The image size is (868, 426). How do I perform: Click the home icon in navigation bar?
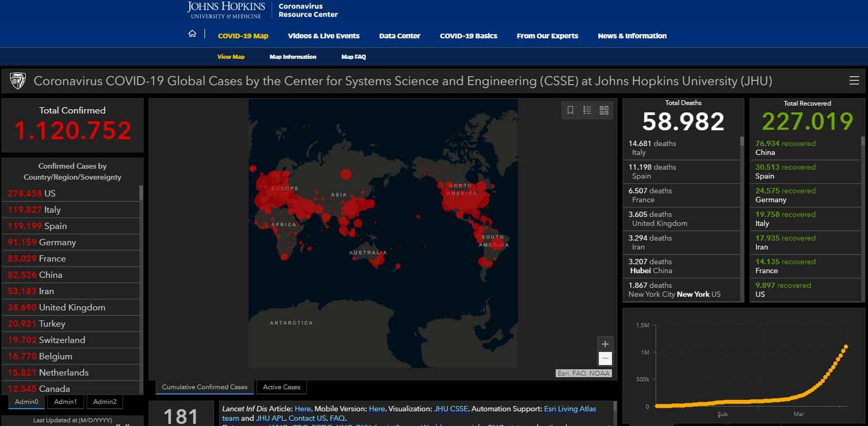click(x=192, y=34)
